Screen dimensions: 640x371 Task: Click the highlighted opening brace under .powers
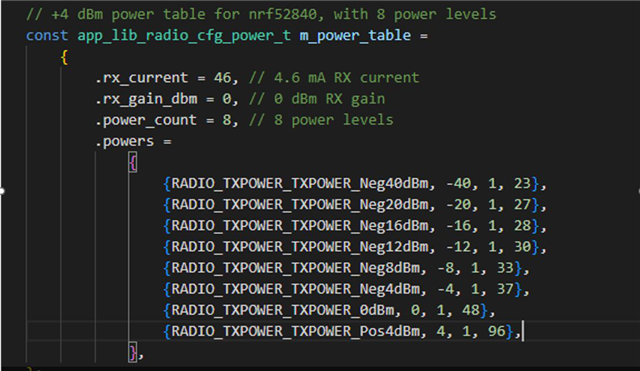click(133, 163)
